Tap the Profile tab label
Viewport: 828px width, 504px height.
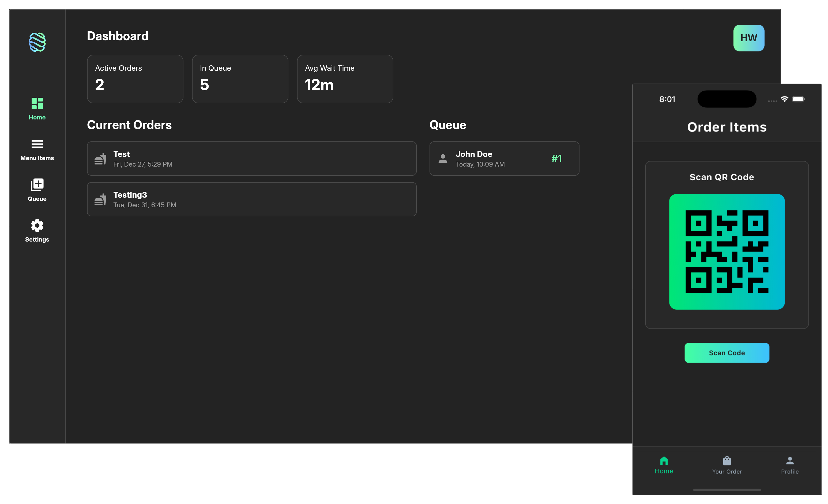(790, 472)
